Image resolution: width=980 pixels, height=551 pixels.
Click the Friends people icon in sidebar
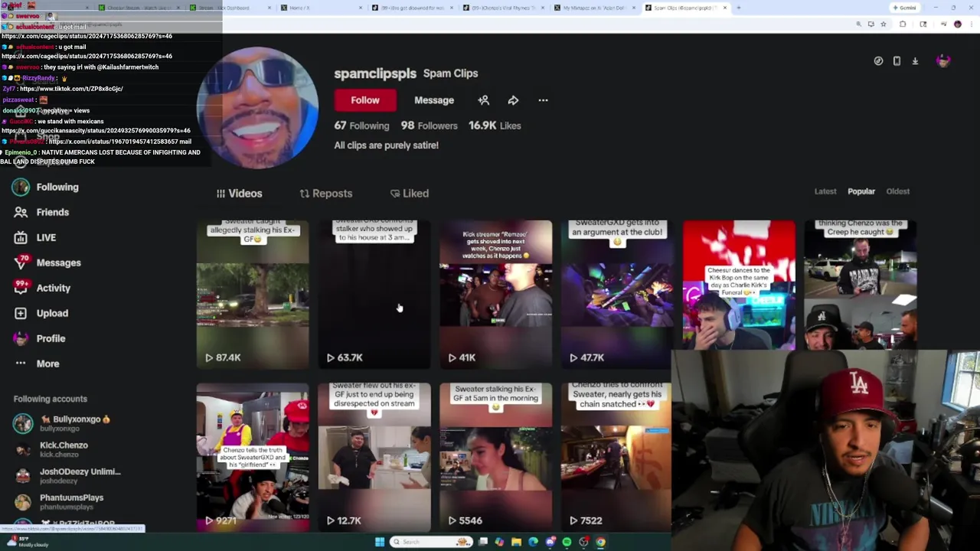coord(21,212)
